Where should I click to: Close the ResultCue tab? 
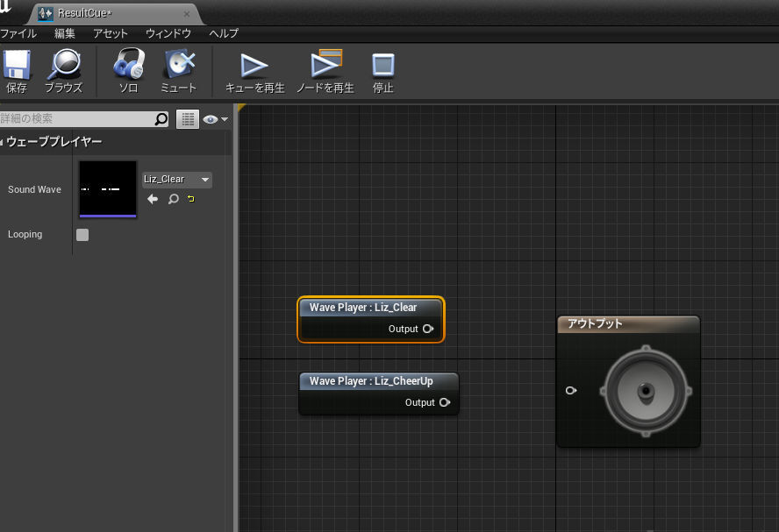click(x=187, y=14)
